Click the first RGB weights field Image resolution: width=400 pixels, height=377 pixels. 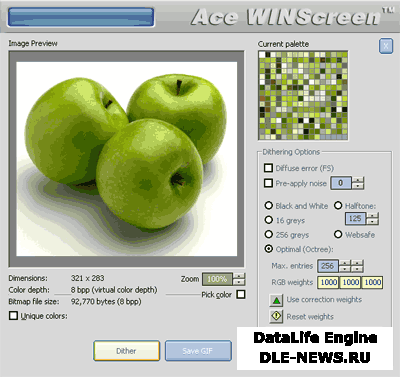coord(328,282)
